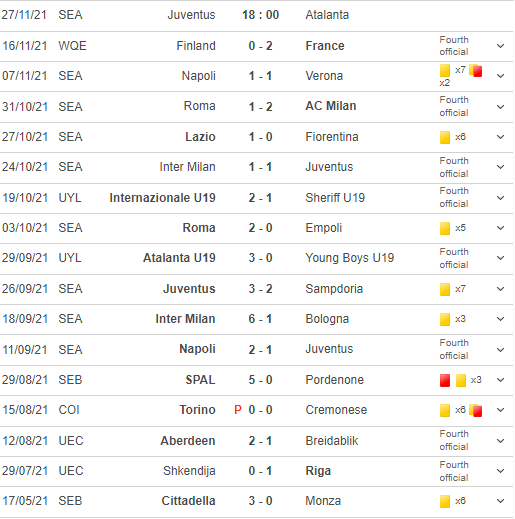The width and height of the screenshot is (515, 519).
Task: Expand the Roma vs AC Milan row chevron
Action: pos(500,107)
